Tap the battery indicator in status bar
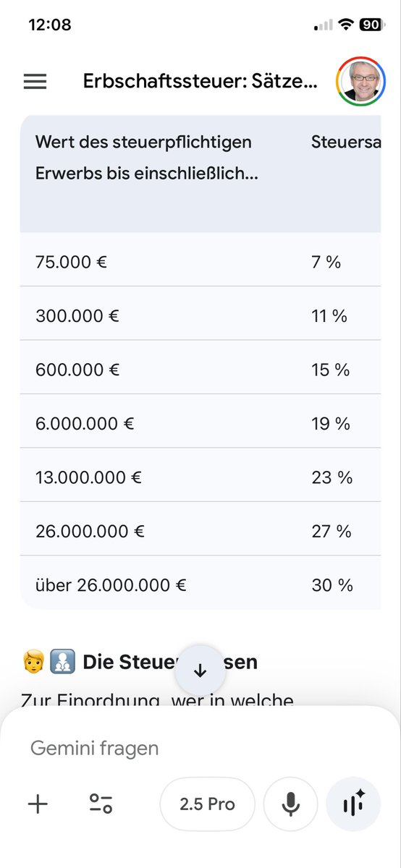The height and width of the screenshot is (868, 401). tap(371, 25)
